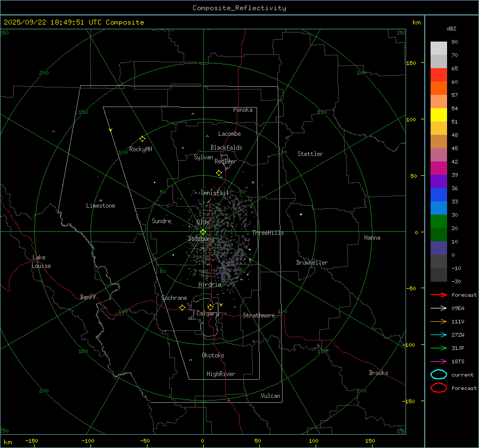
Task: Click the Brooks city label on map
Action: coord(378,373)
